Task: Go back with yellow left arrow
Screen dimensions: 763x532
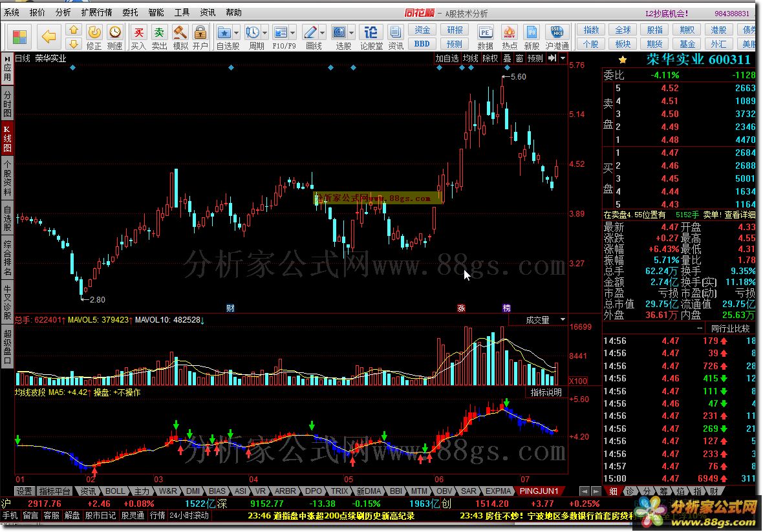Action: [x=48, y=36]
